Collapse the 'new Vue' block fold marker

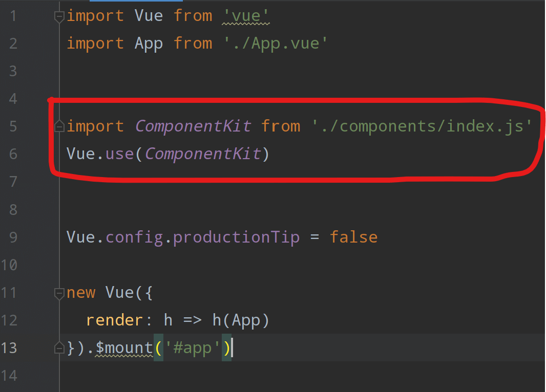pyautogui.click(x=59, y=293)
